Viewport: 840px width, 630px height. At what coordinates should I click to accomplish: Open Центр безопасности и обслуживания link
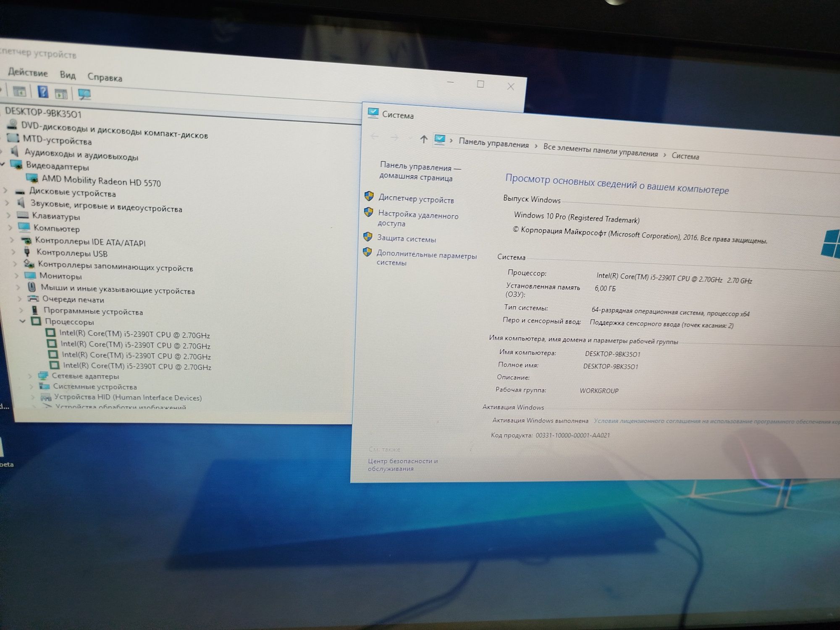[x=402, y=465]
